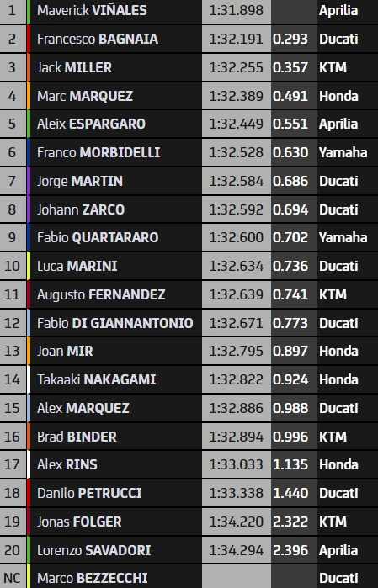The image size is (378, 588).
Task: Click rider name Maverick VIÑALES
Action: [x=92, y=10]
